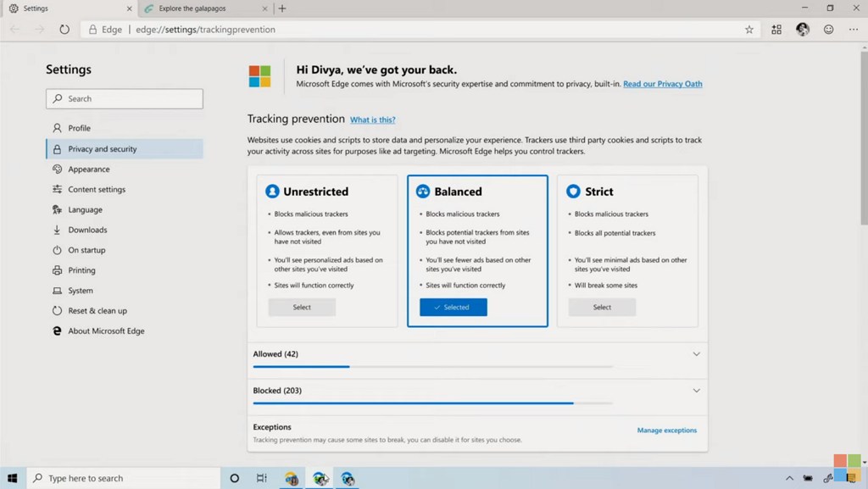Image resolution: width=868 pixels, height=489 pixels.
Task: Click the Unrestricted card icon
Action: pyautogui.click(x=272, y=192)
